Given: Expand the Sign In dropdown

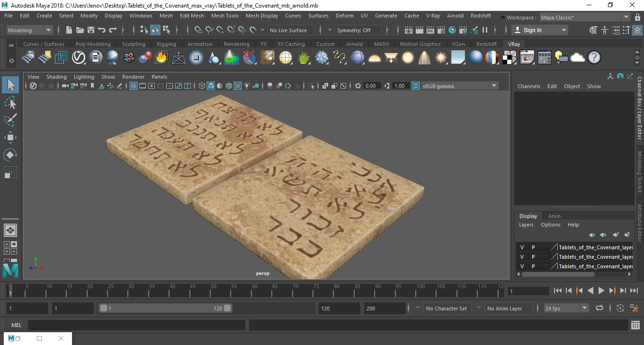Looking at the screenshot, I should click(564, 30).
